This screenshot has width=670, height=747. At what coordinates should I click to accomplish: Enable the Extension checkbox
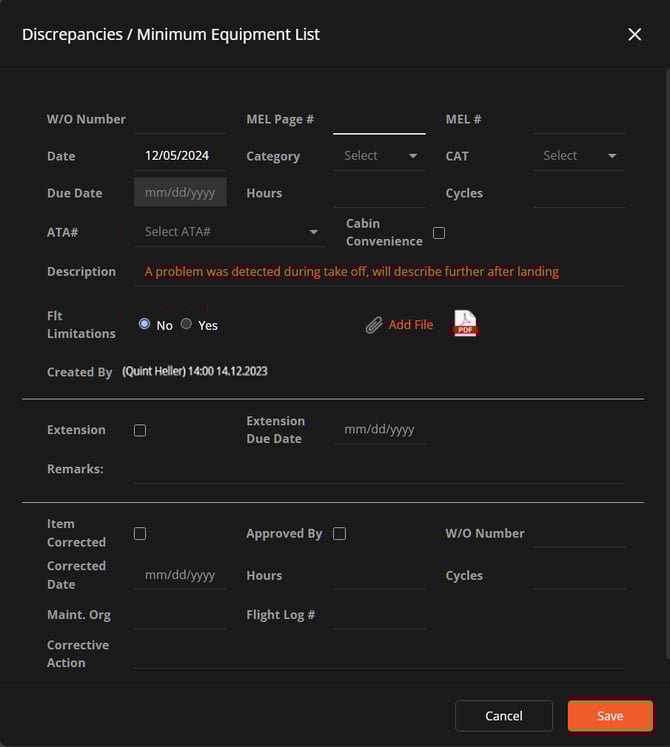pos(140,430)
